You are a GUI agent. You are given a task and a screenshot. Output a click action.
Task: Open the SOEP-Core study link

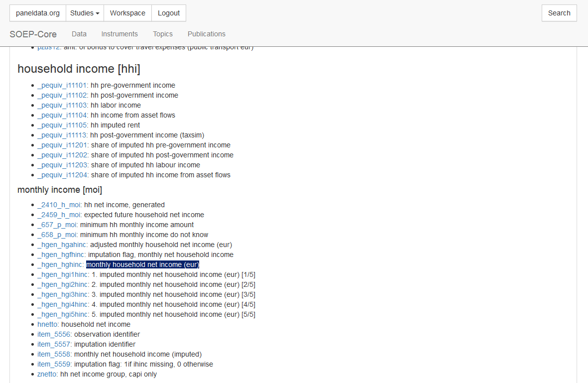[x=33, y=34]
